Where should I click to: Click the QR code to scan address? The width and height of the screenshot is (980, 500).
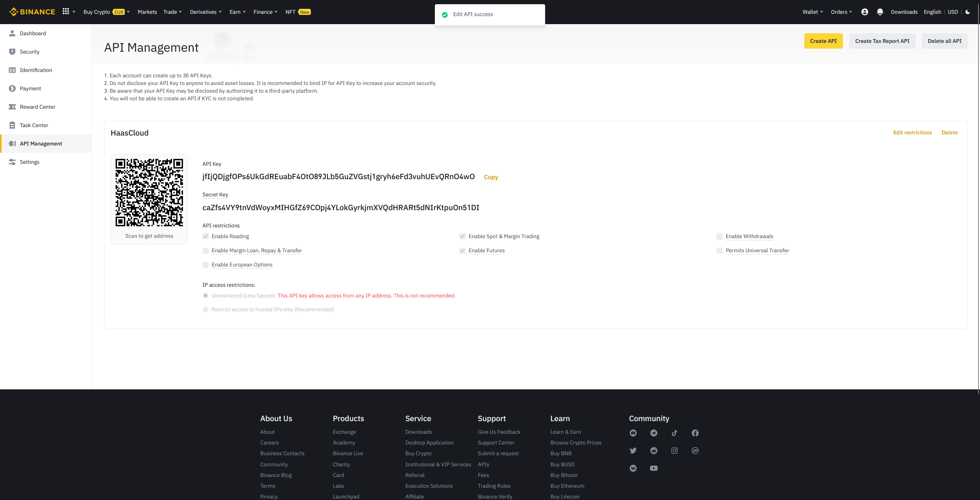tap(149, 192)
